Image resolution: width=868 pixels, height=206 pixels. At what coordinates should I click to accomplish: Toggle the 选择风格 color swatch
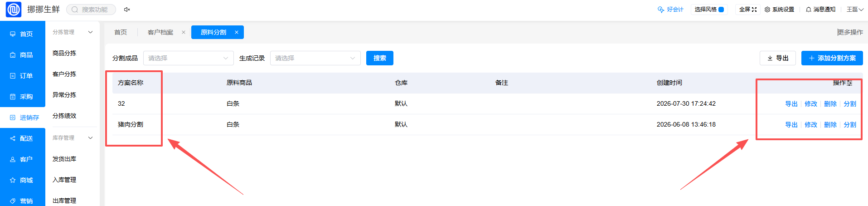click(721, 10)
